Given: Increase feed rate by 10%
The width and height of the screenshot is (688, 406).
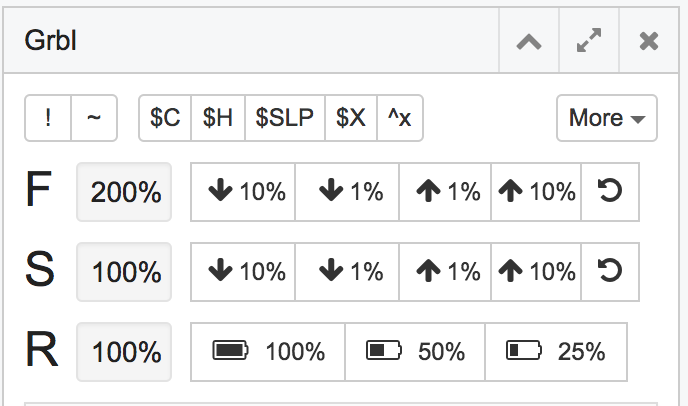Looking at the screenshot, I should coord(536,191).
